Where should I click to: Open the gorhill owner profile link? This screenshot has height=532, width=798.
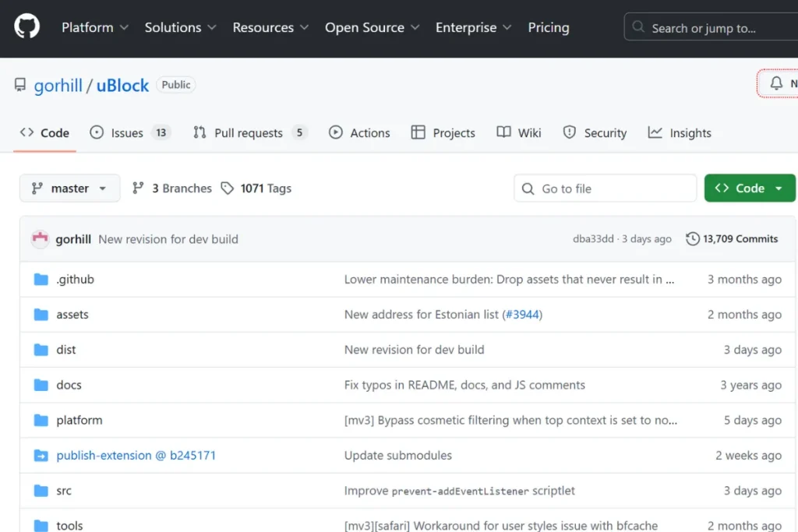pos(58,86)
